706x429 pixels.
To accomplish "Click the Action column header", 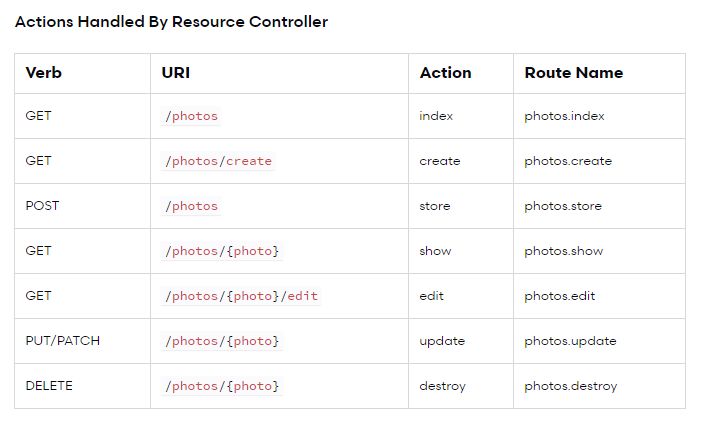I will (445, 73).
